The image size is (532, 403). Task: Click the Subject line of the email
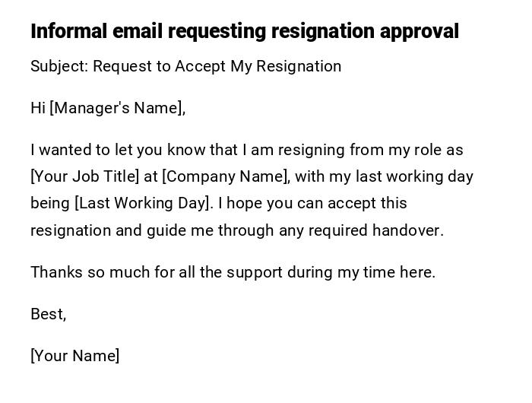pyautogui.click(x=185, y=66)
